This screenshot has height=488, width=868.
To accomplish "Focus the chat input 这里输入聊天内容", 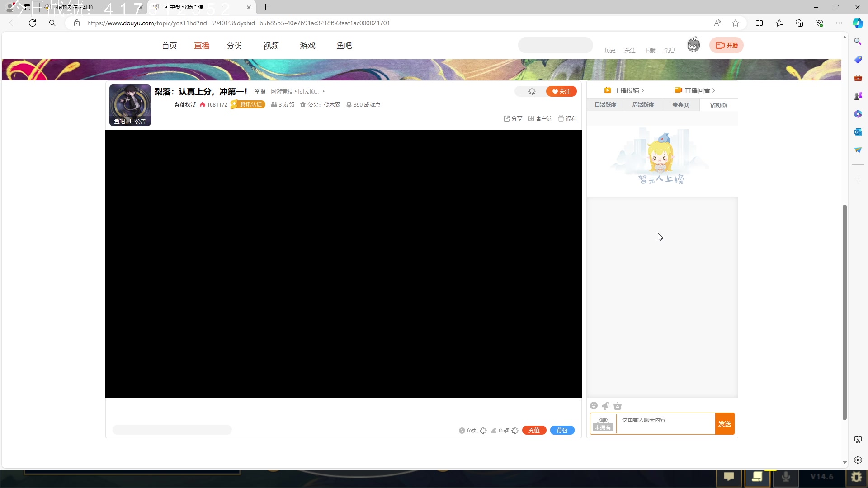I will coord(665,423).
